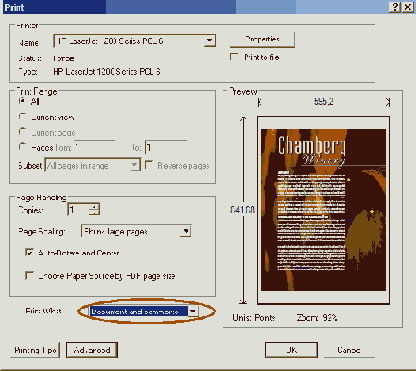Select the Current page radio button
416x371 pixels.
(23, 132)
